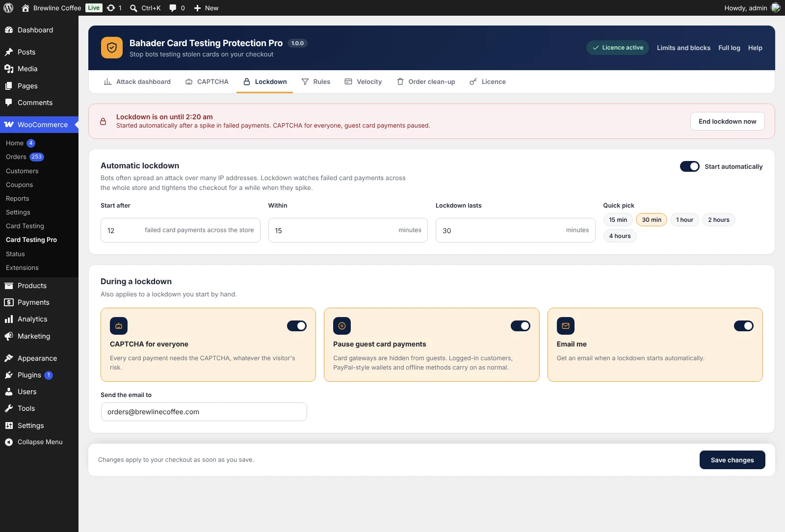The height and width of the screenshot is (532, 785).
Task: Turn off Pause guest card payments
Action: click(x=521, y=326)
